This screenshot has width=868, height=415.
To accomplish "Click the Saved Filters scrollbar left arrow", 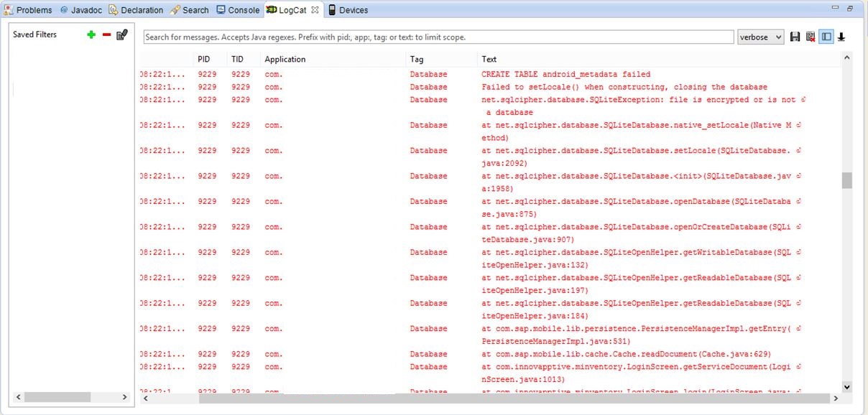I will 19,397.
